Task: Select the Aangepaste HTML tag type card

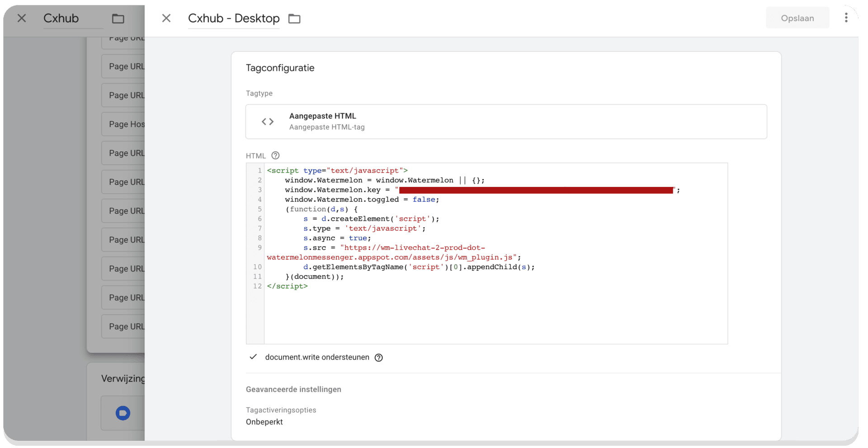Action: tap(506, 121)
